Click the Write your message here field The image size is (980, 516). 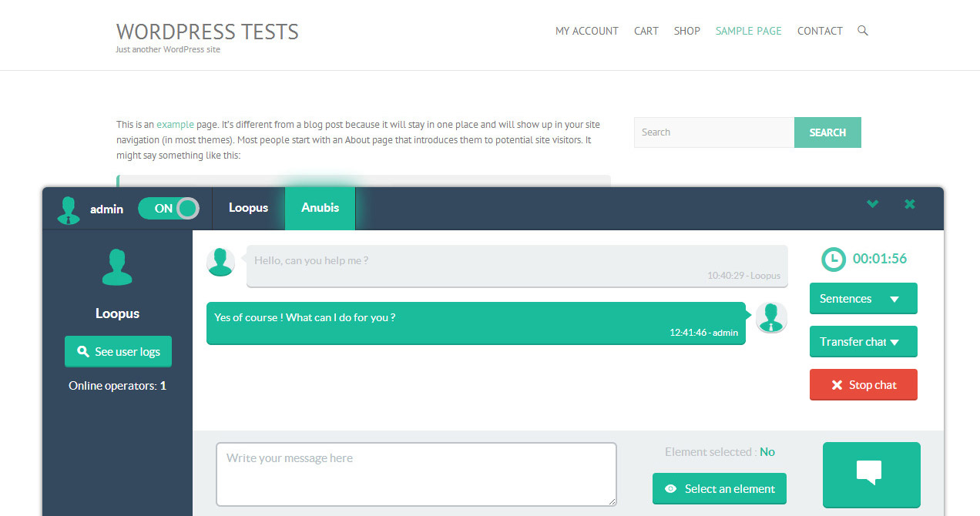click(416, 474)
